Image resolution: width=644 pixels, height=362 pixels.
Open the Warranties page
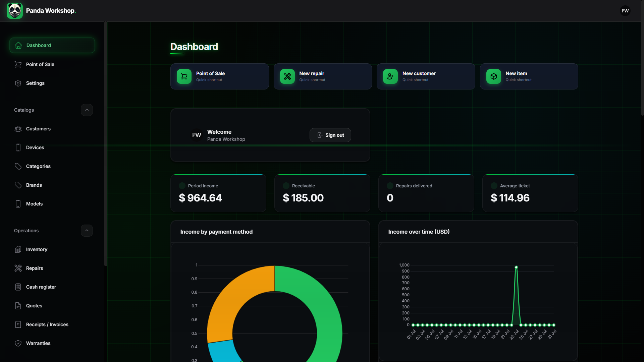52,343
